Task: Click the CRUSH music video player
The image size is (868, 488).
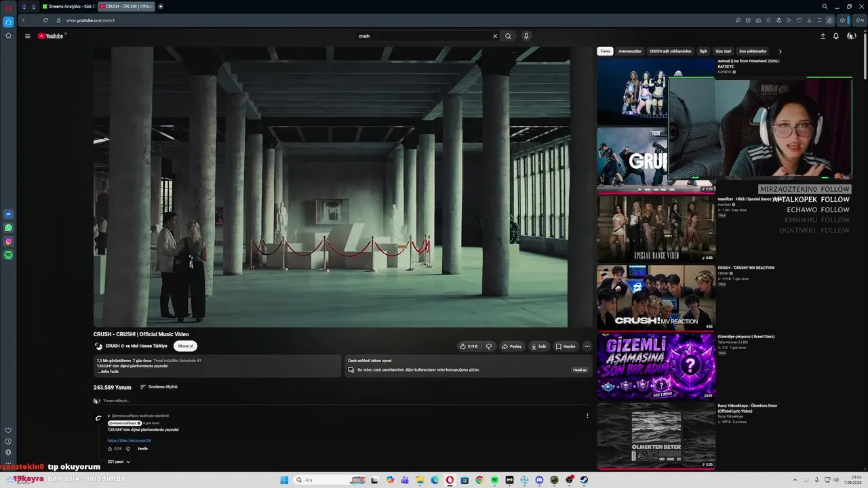Action: [332, 187]
